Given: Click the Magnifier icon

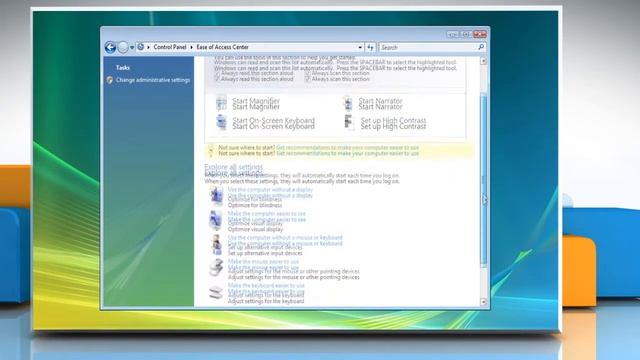Looking at the screenshot, I should click(x=221, y=103).
